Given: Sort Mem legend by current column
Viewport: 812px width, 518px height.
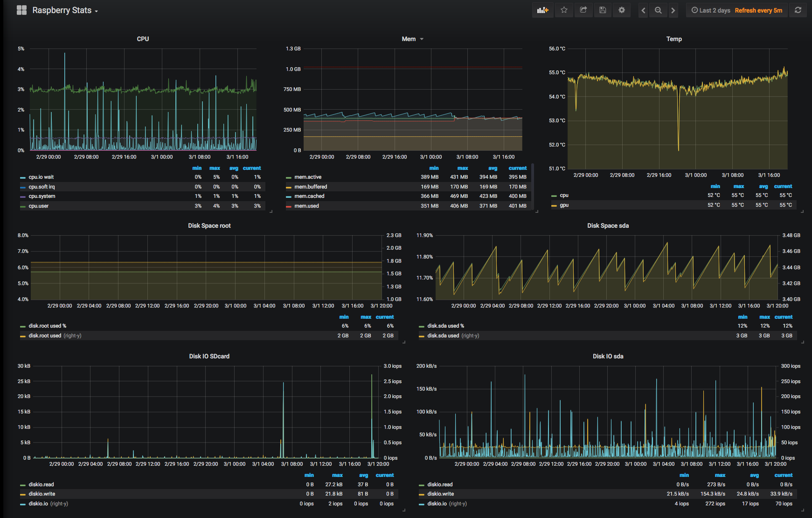Looking at the screenshot, I should (517, 168).
